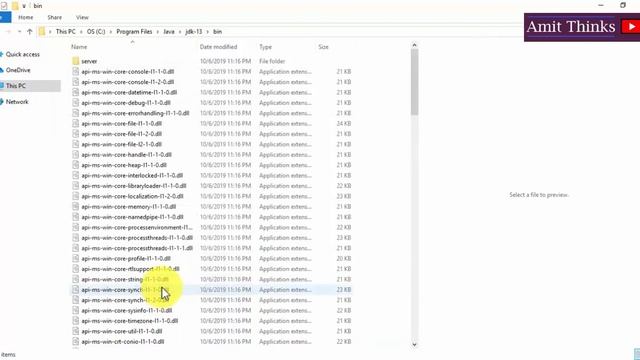Click the vertical scrollbar thumb

pos(414,82)
